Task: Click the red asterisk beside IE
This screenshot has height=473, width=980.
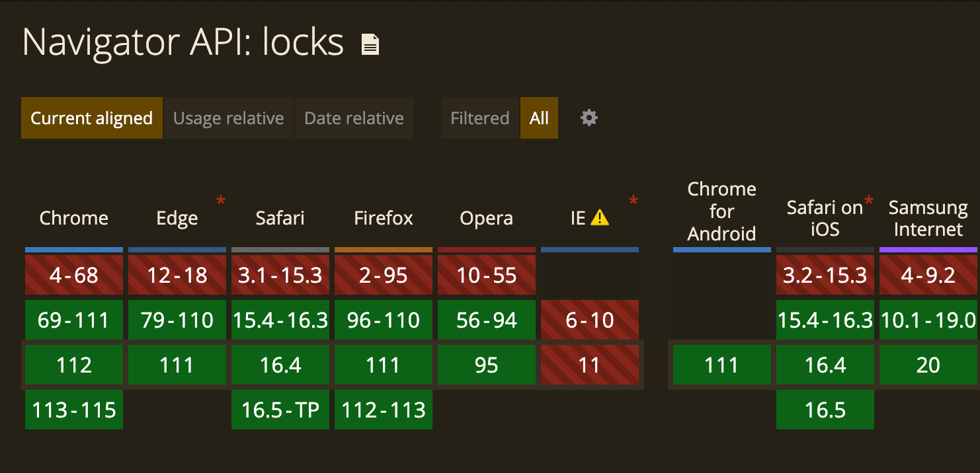Action: (633, 200)
